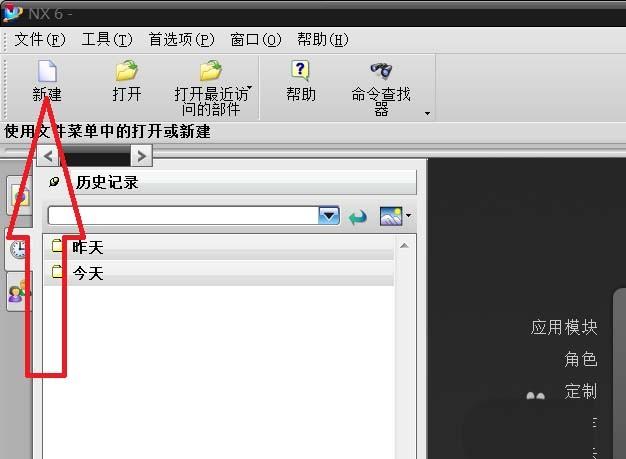Select the 昨天 history row
This screenshot has width=626, height=459.
(x=219, y=247)
